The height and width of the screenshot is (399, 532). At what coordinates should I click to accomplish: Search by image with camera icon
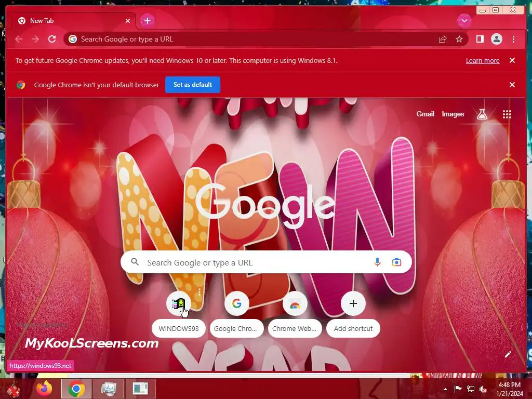point(396,262)
